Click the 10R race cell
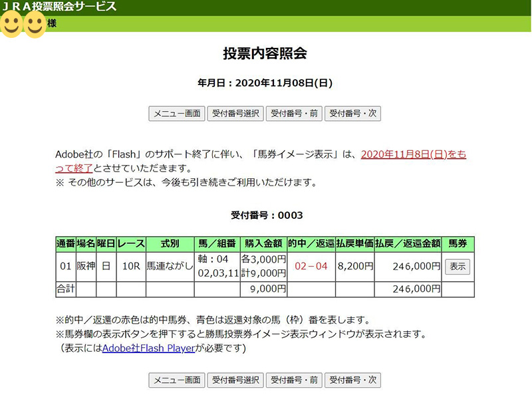 [131, 267]
